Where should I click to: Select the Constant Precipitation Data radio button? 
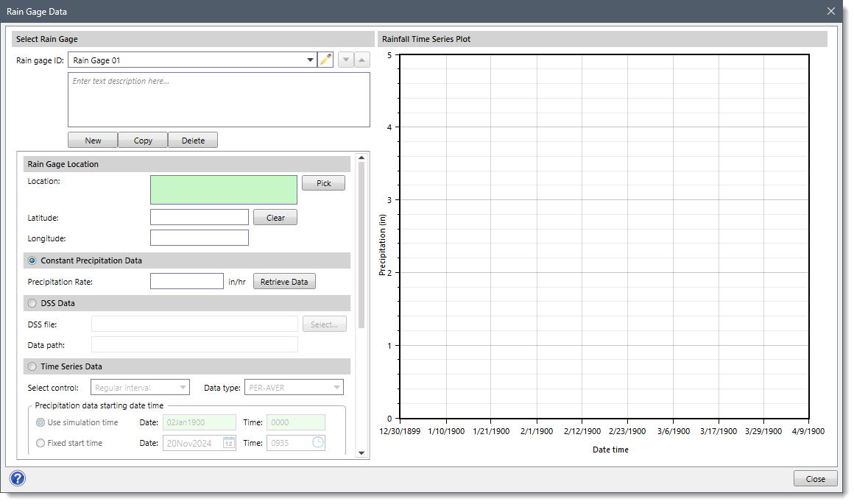(x=32, y=260)
